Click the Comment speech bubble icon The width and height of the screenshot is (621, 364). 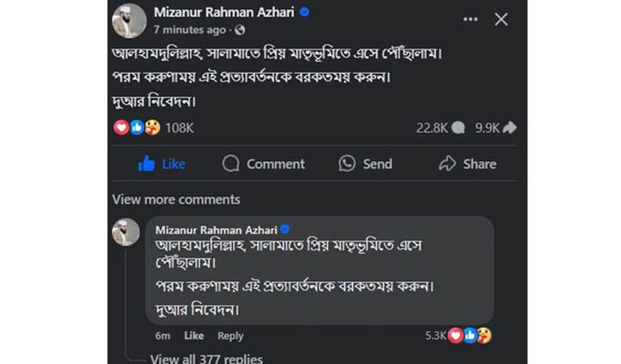(x=230, y=164)
